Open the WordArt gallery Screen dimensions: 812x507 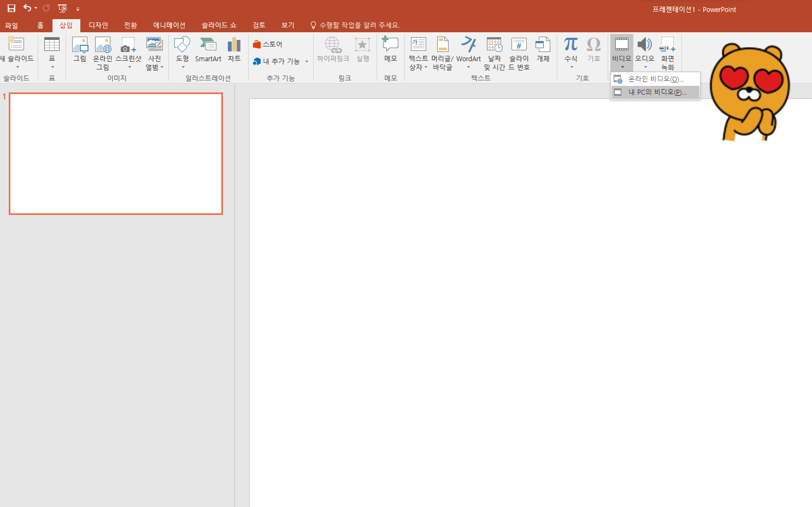click(x=469, y=53)
